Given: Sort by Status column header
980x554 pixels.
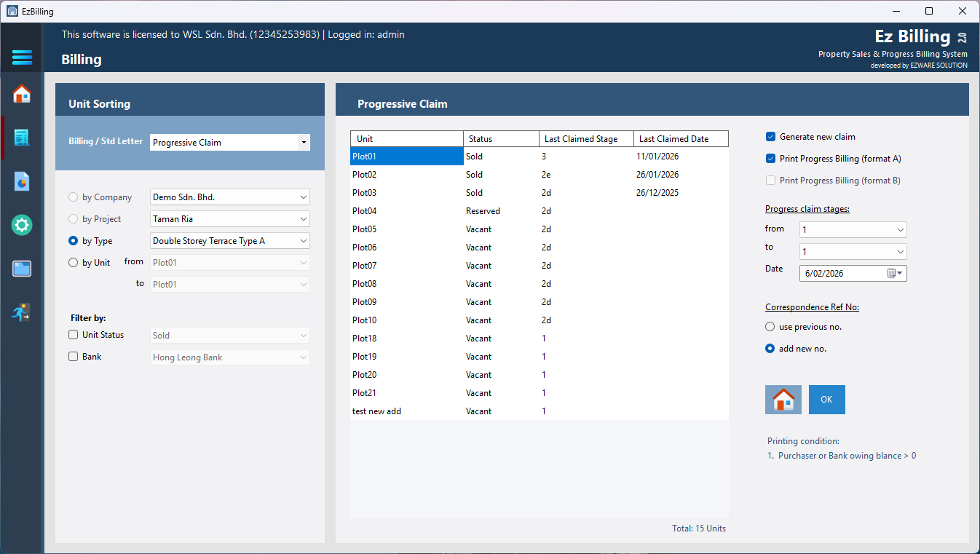Looking at the screenshot, I should coord(501,139).
